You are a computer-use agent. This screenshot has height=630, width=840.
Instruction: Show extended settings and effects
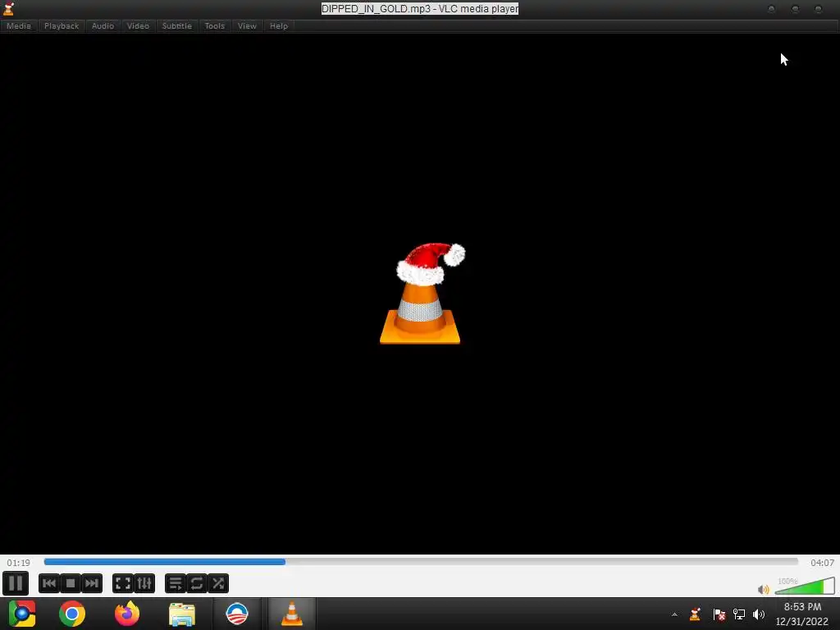(x=144, y=583)
